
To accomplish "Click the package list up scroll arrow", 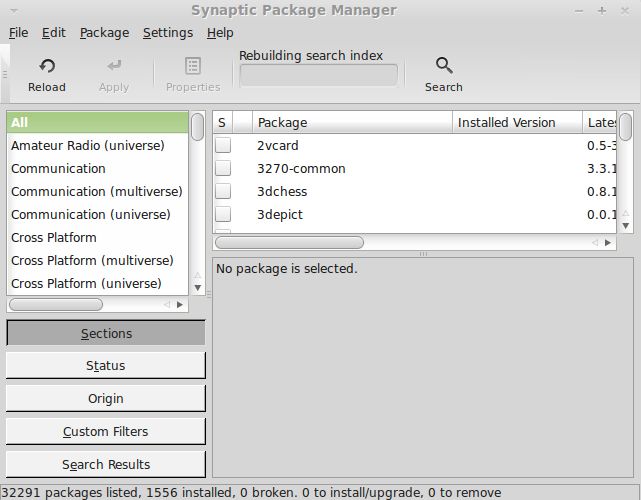I will (625, 213).
